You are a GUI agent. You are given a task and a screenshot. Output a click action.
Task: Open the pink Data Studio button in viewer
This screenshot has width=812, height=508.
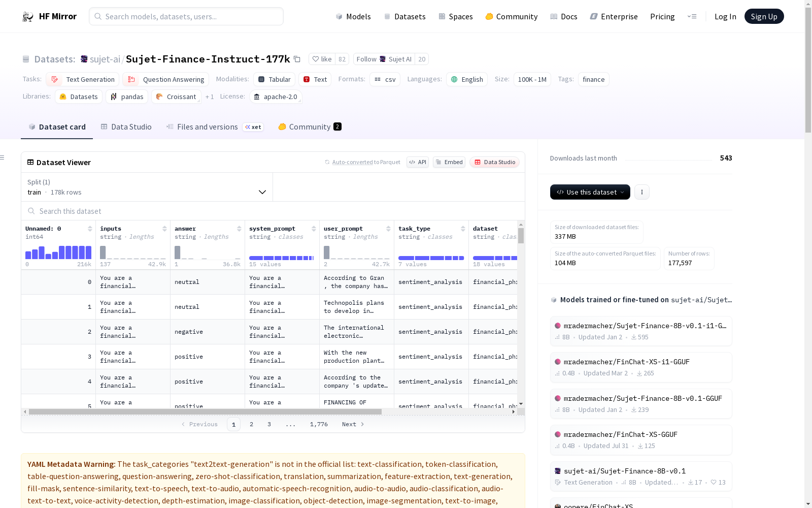(x=495, y=162)
